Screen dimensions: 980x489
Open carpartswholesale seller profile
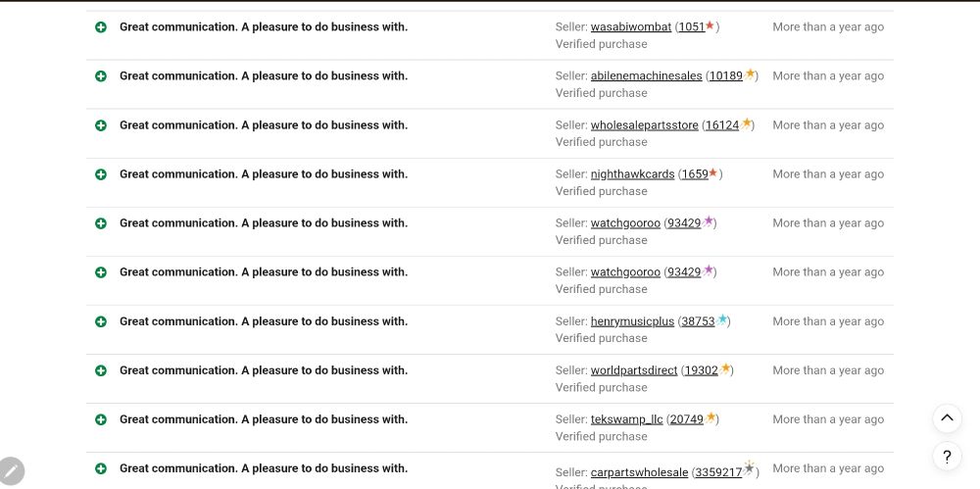tap(639, 472)
